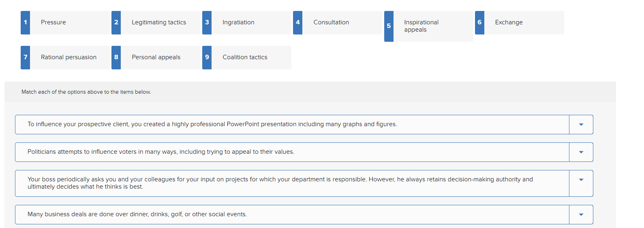This screenshot has width=644, height=228.
Task: Open dropdown for PowerPoint presentation item
Action: click(x=581, y=125)
